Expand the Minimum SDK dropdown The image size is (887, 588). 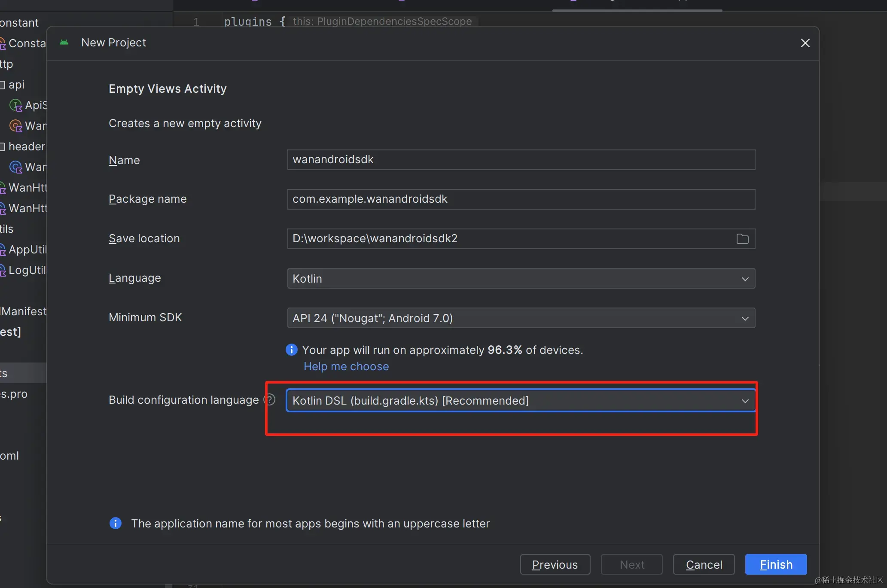(745, 318)
